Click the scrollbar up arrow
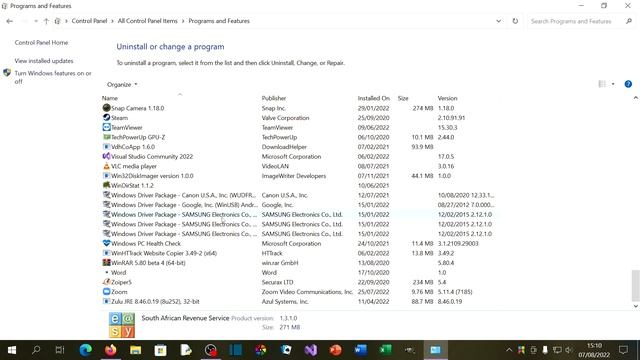This screenshot has height=360, width=640. point(635,98)
